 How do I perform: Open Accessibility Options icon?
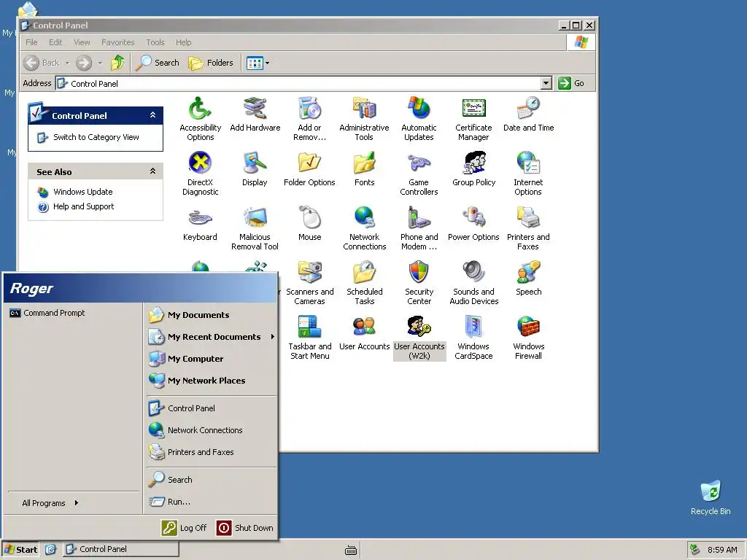click(x=200, y=119)
